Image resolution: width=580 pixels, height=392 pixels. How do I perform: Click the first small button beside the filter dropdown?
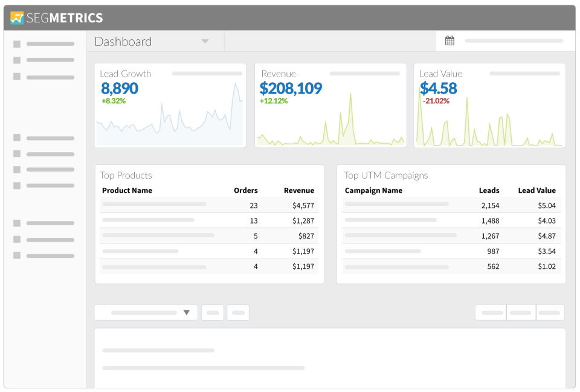pos(212,312)
